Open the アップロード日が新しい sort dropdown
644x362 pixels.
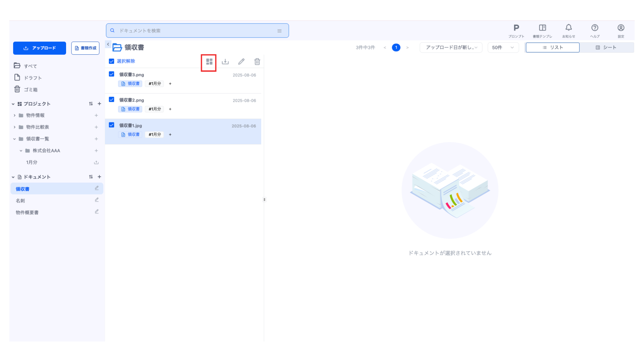[451, 48]
